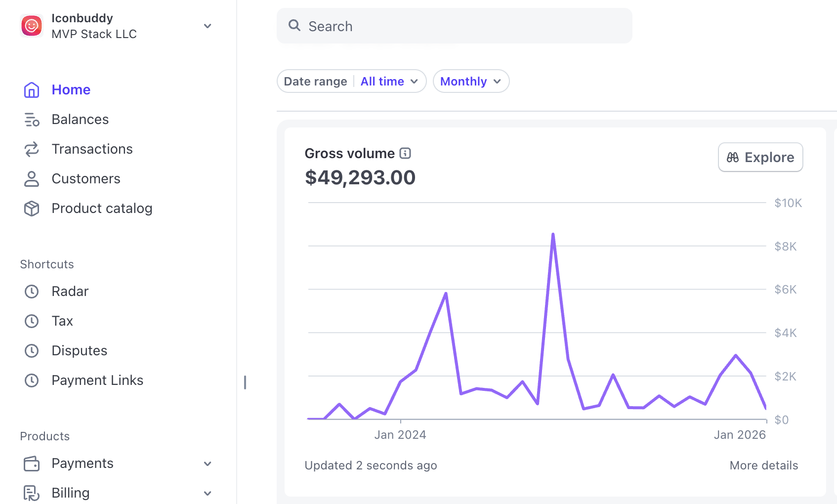Click the Customers person icon
The height and width of the screenshot is (504, 837).
(32, 179)
